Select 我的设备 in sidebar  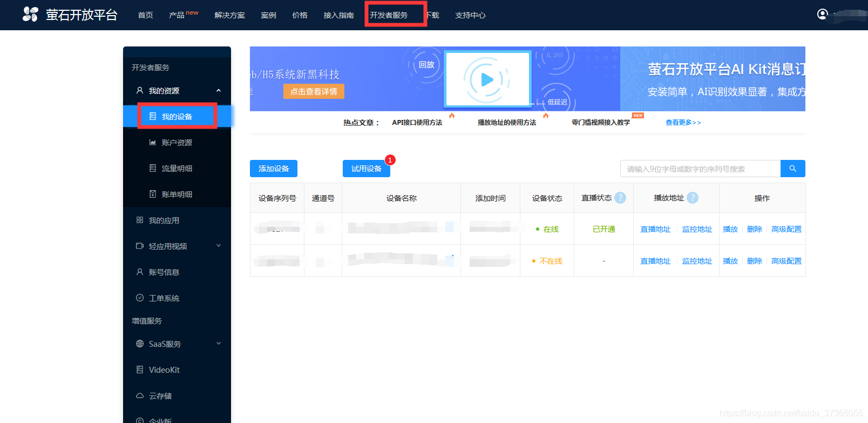pos(177,116)
